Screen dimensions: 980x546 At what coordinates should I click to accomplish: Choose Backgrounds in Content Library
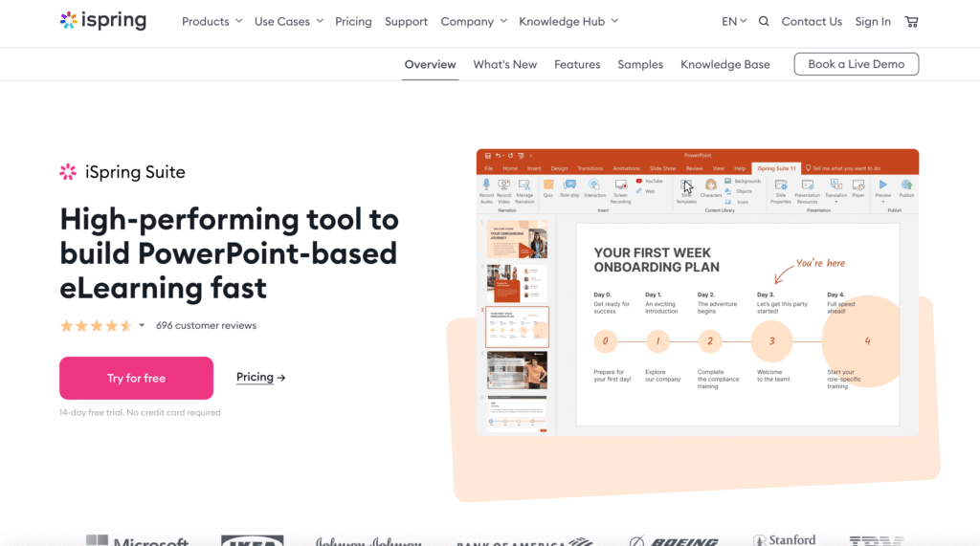click(x=743, y=181)
